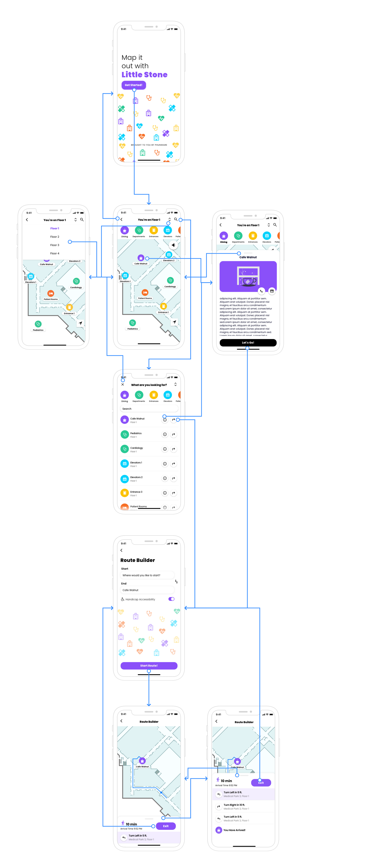
Task: Open search magnifier on central map screen
Action: (176, 219)
